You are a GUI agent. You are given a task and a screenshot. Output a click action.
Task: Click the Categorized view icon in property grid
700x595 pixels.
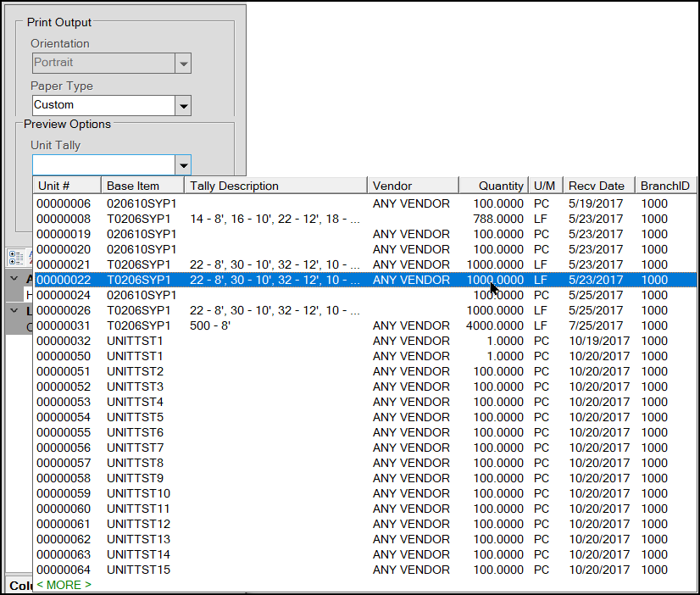[x=16, y=257]
